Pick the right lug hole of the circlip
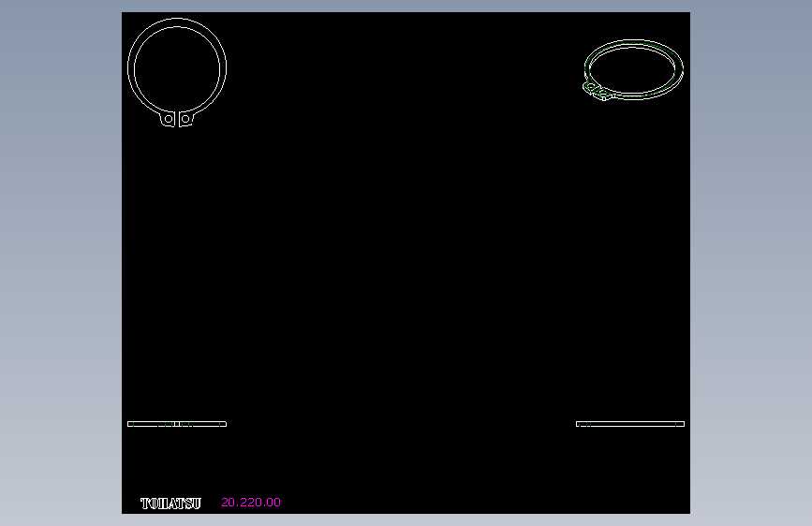The image size is (812, 526). coord(185,119)
